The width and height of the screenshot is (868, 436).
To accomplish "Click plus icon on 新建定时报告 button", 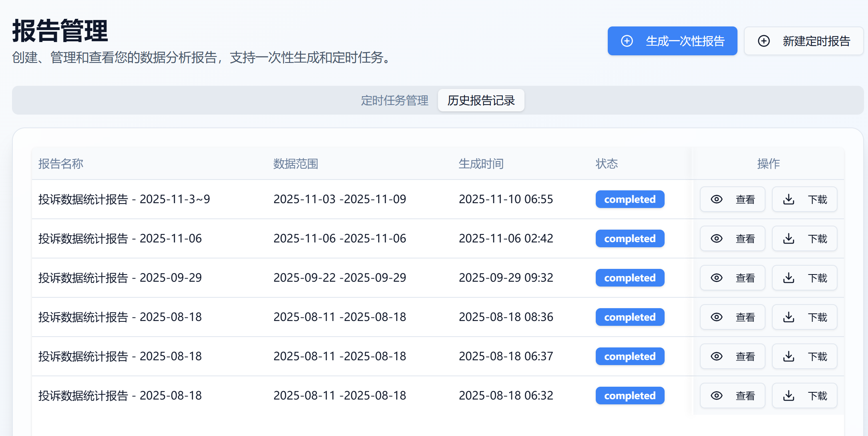I will tap(764, 41).
